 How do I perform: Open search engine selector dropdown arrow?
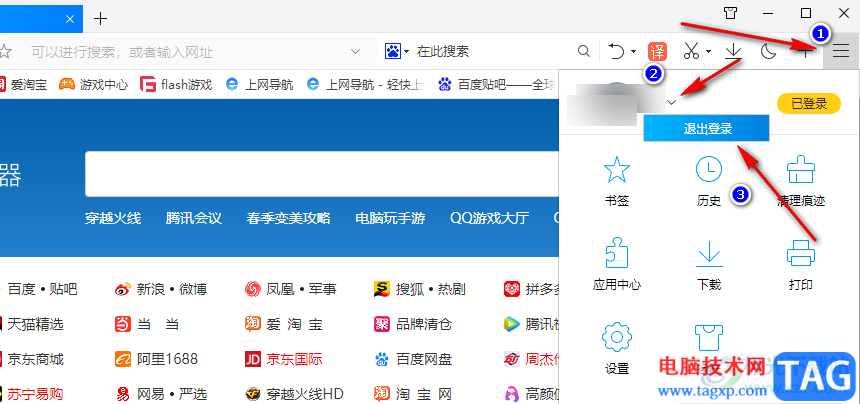[407, 52]
